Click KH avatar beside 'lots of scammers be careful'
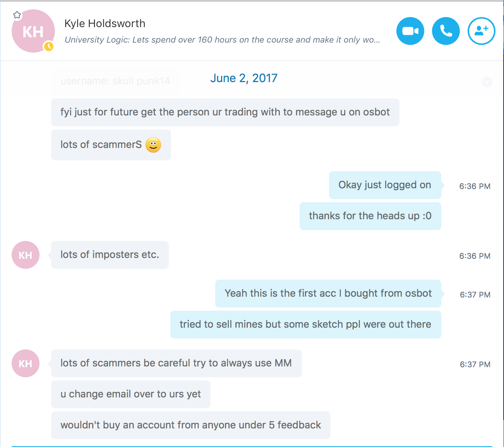The height and width of the screenshot is (447, 504). pyautogui.click(x=26, y=363)
